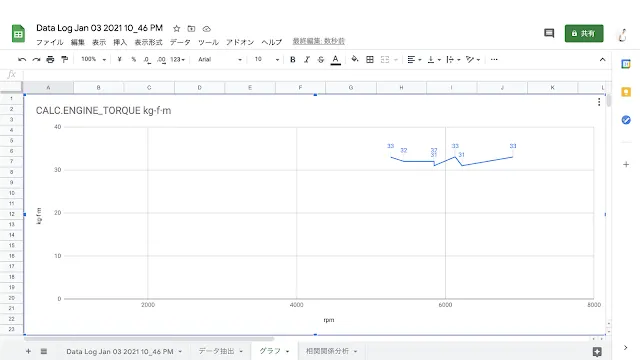The height and width of the screenshot is (360, 640).
Task: Open the zoom 100% dropdown
Action: click(x=93, y=60)
